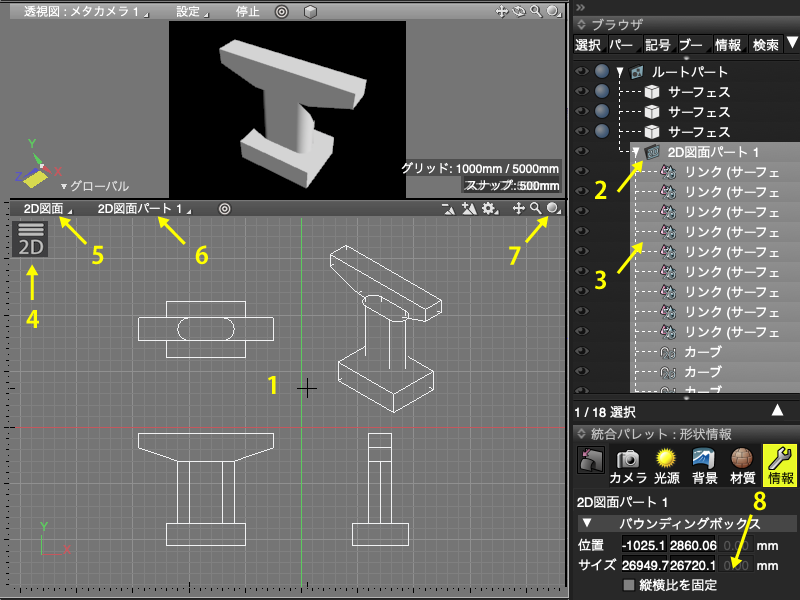Open the 情報 tab in the browser
The image size is (800, 600).
pos(727,44)
